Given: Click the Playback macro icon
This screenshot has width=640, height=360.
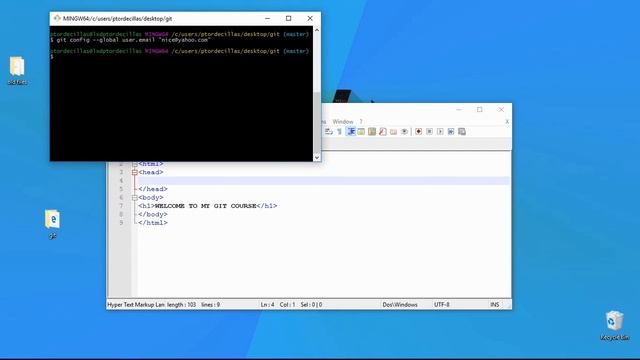Looking at the screenshot, I should click(440, 131).
